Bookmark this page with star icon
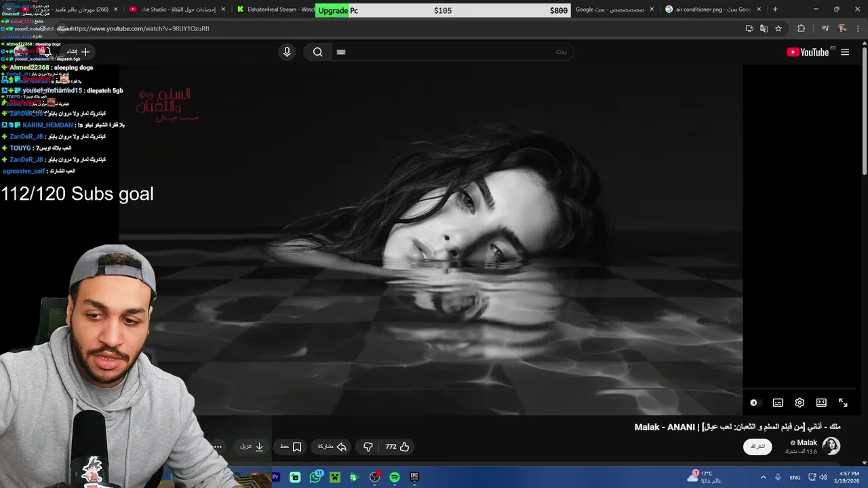This screenshot has height=488, width=868. pos(778,28)
